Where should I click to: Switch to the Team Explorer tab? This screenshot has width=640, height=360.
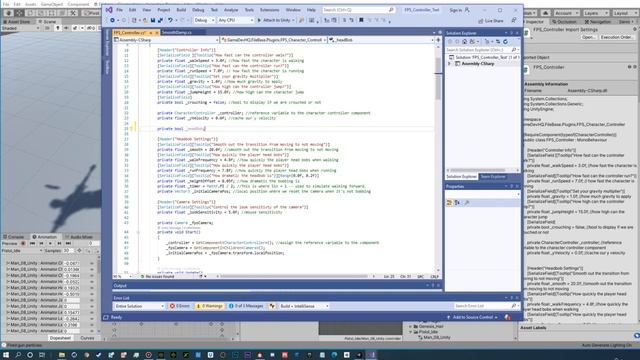coord(493,176)
